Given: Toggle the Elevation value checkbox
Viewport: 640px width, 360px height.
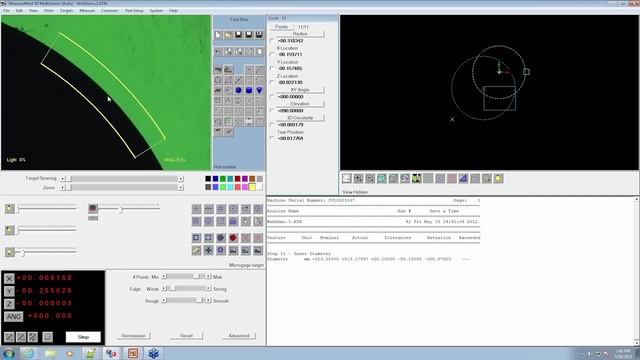Looking at the screenshot, I should click(272, 111).
